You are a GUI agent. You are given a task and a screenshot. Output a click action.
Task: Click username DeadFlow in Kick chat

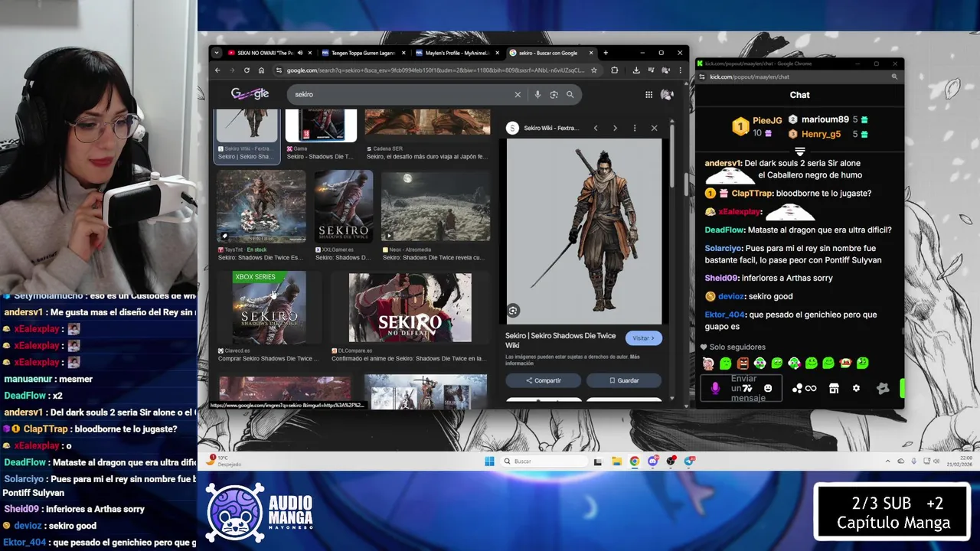[x=723, y=230]
